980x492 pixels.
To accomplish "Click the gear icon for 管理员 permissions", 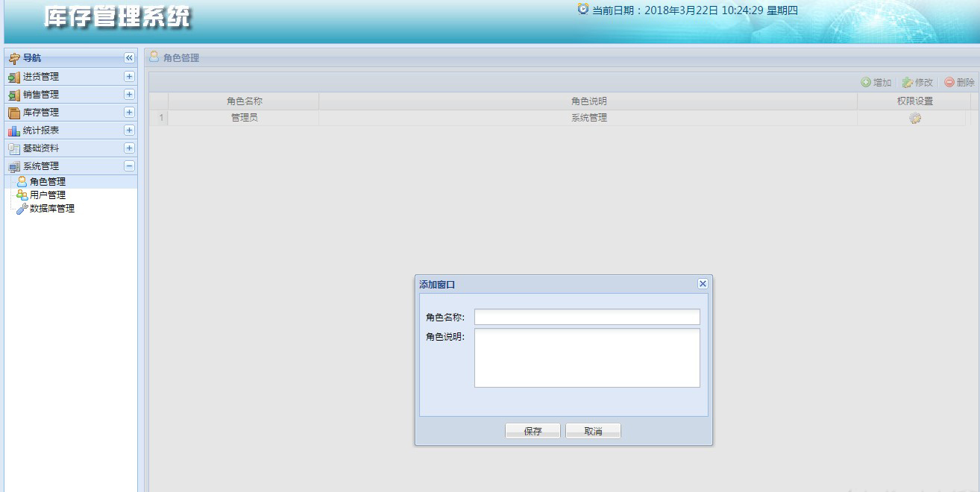I will coord(915,118).
